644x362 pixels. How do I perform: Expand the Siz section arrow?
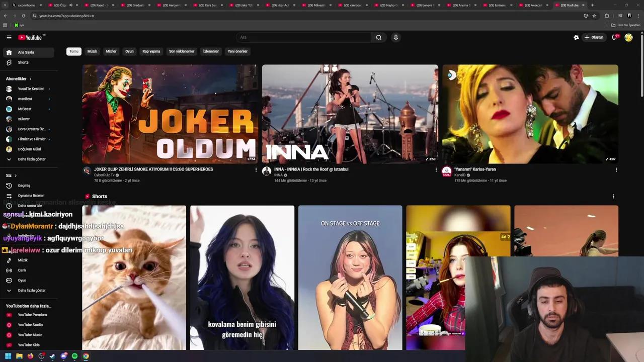(x=16, y=175)
